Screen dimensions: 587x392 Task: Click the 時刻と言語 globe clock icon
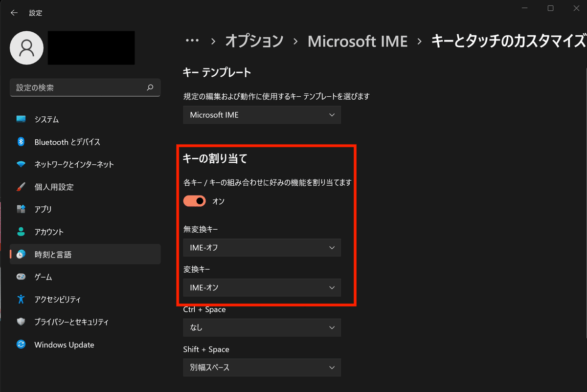(21, 254)
